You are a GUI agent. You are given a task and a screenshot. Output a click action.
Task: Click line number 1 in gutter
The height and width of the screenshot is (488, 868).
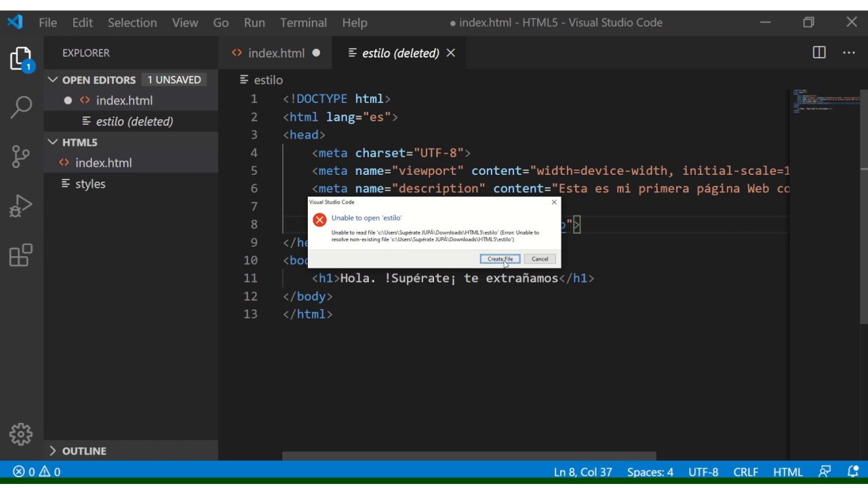point(254,99)
